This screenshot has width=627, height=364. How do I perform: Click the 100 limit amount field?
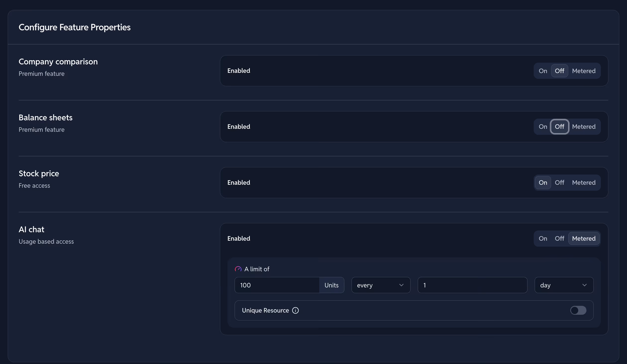point(277,285)
